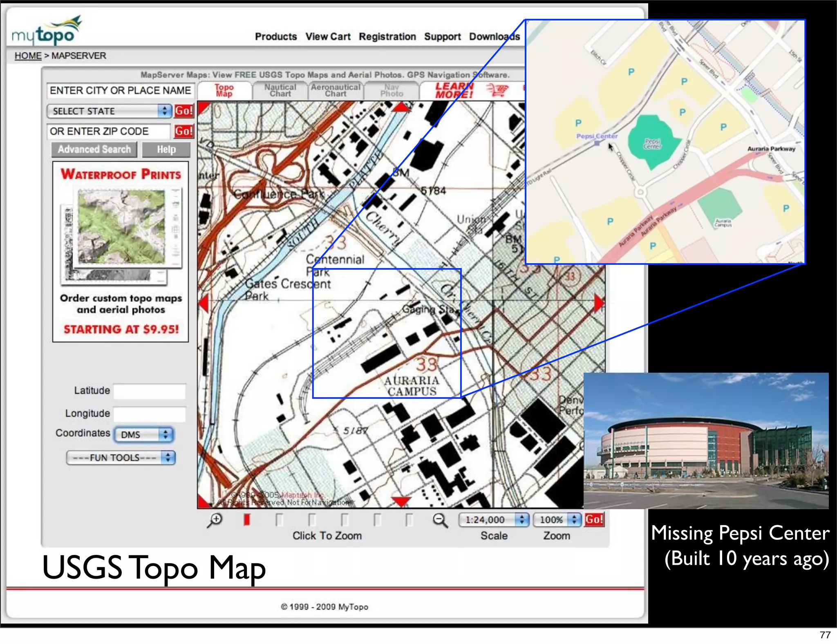Screen dimensions: 837x644
Task: Pan map southwest with bottom-left corner arrow
Action: point(204,502)
